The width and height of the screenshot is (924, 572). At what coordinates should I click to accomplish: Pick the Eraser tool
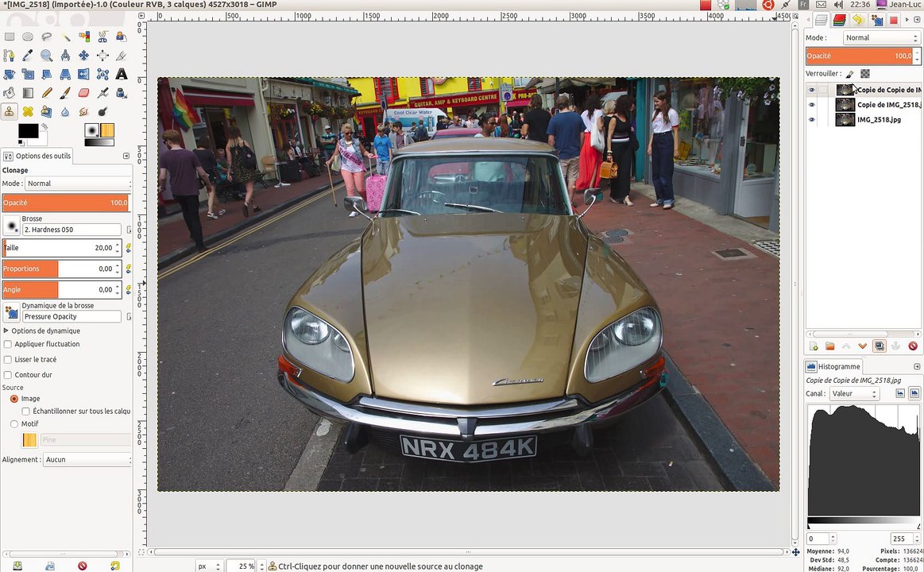(x=83, y=93)
